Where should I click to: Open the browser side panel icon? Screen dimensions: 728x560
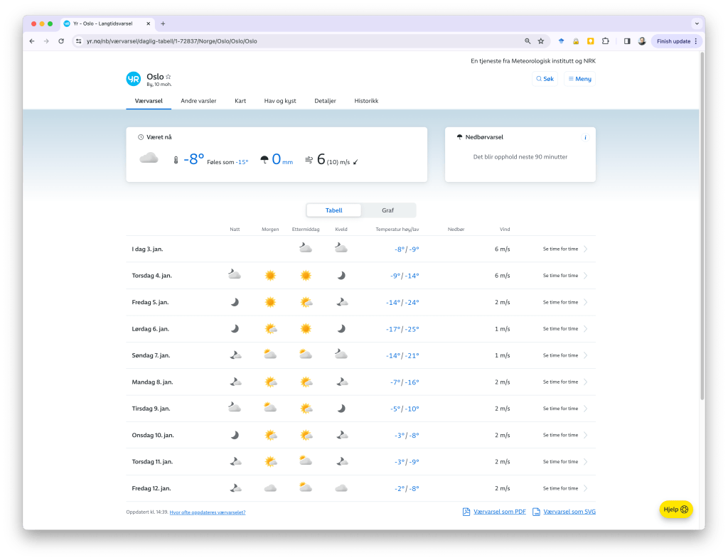click(627, 41)
